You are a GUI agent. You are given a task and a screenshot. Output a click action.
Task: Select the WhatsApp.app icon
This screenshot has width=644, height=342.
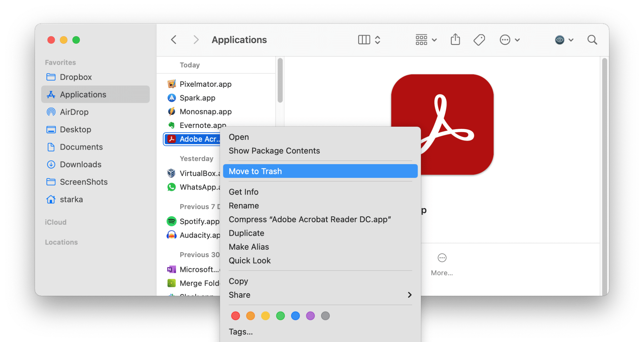[171, 187]
